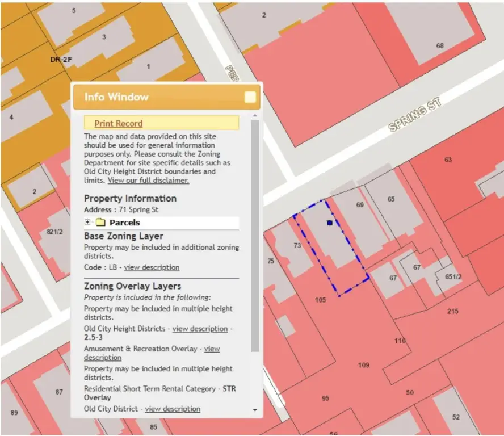The height and width of the screenshot is (436, 504).
Task: Select parcel 63 on the map
Action: 448,160
